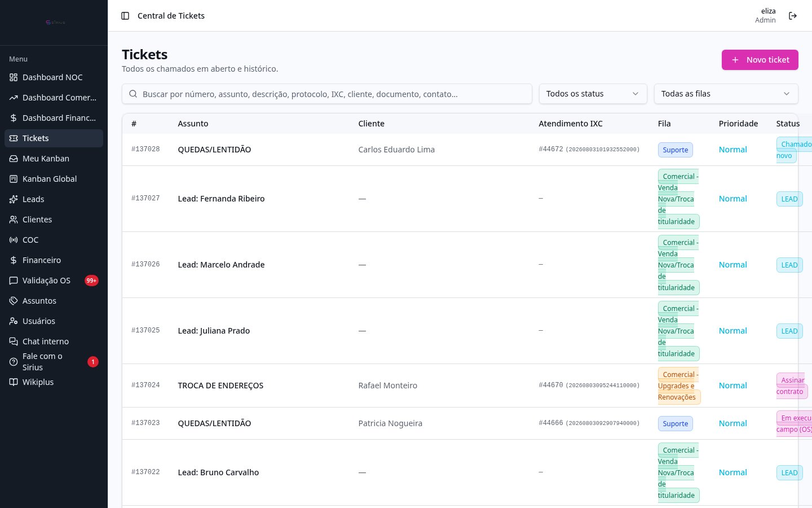The height and width of the screenshot is (508, 812).
Task: Click the search magnifier icon
Action: tap(133, 94)
